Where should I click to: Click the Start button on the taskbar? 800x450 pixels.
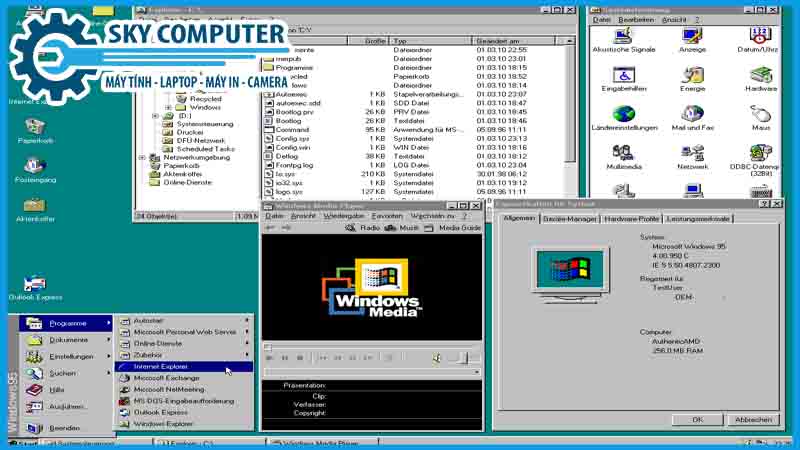tap(23, 444)
